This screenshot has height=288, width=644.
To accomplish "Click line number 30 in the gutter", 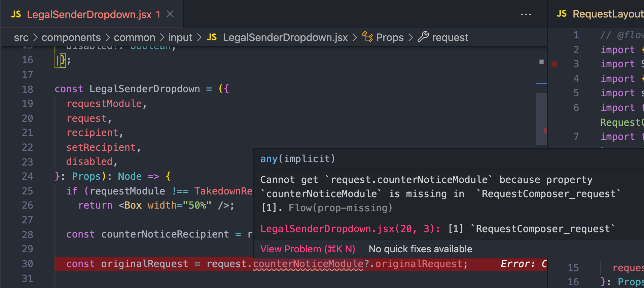I will [x=28, y=264].
